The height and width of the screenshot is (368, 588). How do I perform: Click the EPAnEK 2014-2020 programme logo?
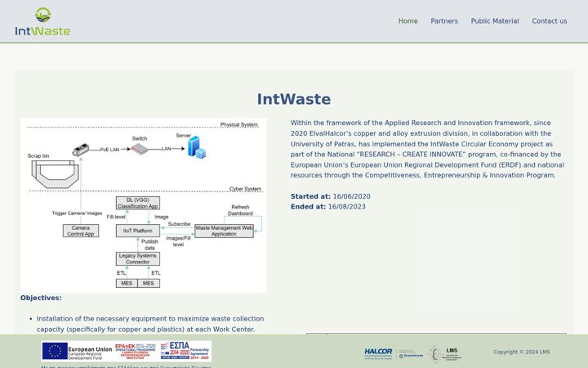click(x=136, y=351)
